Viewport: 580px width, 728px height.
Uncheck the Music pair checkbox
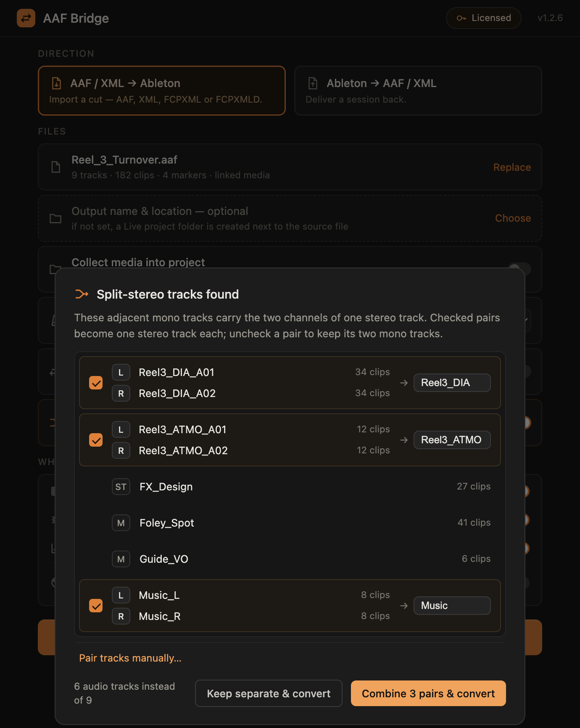pyautogui.click(x=96, y=606)
